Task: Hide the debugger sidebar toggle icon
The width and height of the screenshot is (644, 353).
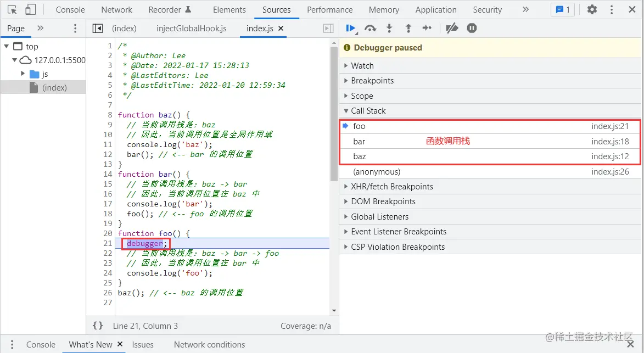Action: (x=328, y=28)
